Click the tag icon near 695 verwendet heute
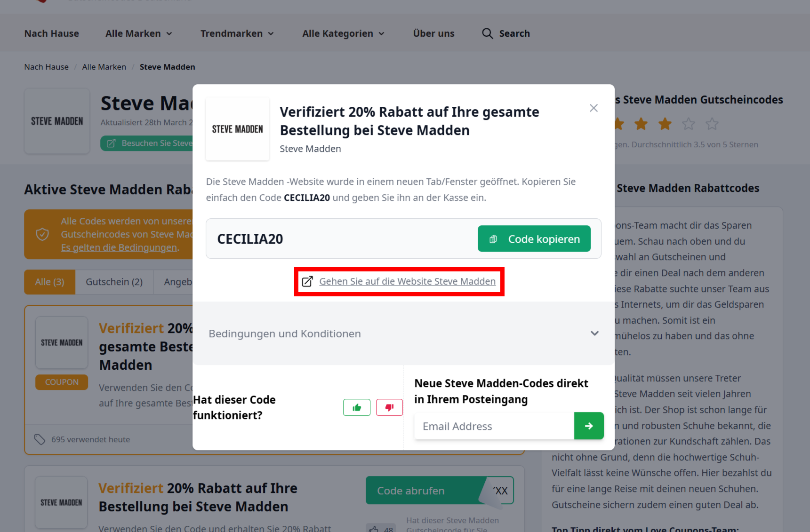The image size is (810, 532). (x=40, y=439)
